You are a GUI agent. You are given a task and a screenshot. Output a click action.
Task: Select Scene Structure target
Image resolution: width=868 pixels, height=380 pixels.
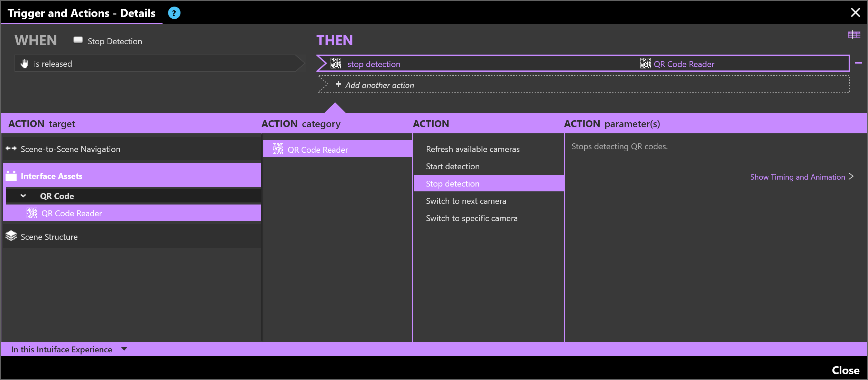(x=131, y=237)
